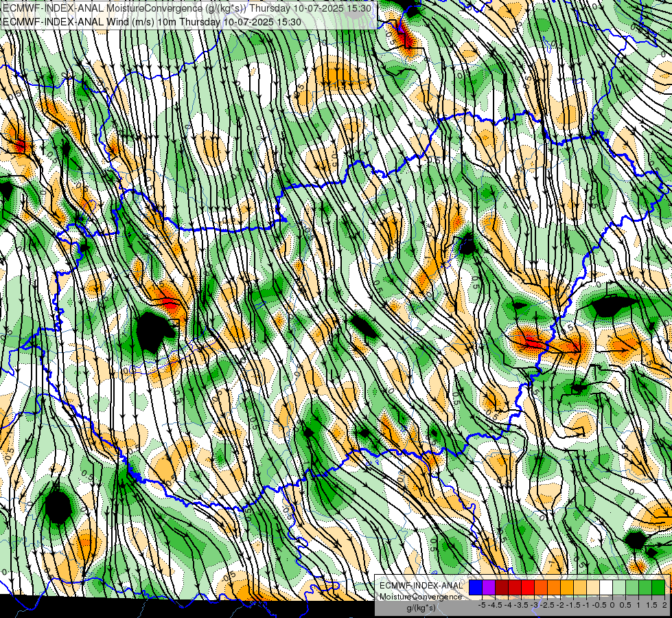Click the -5 legend tick value

482,605
